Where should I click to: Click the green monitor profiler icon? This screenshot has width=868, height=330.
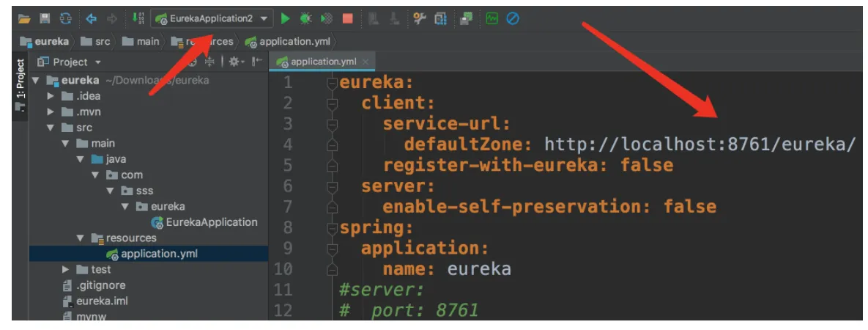click(492, 19)
